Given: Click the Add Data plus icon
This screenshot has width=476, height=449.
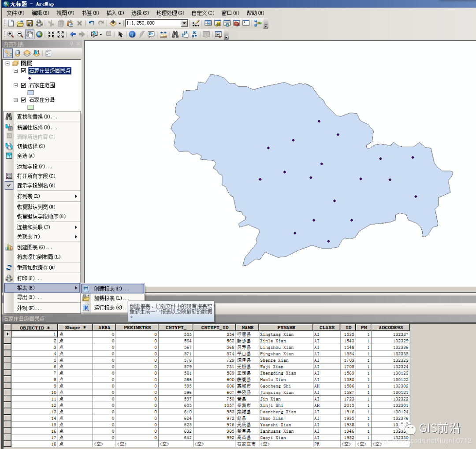Looking at the screenshot, I should tap(113, 23).
